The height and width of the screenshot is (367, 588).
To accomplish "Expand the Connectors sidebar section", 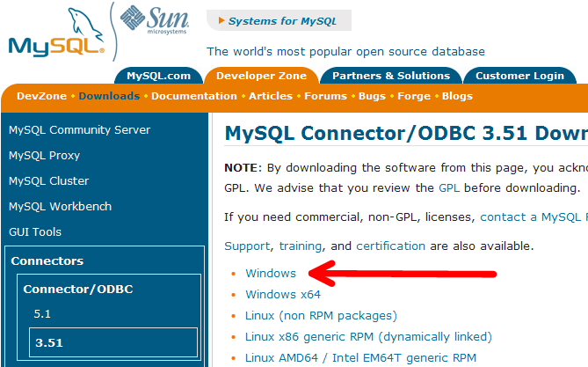I will tap(47, 261).
